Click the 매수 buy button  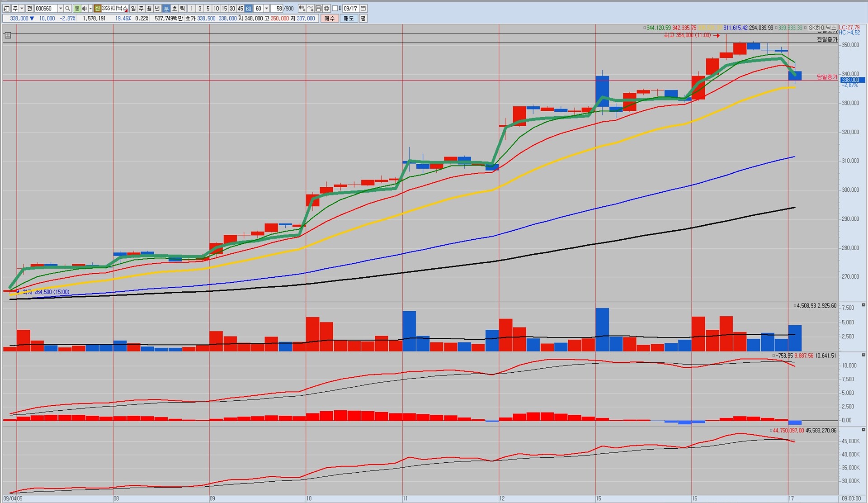329,19
